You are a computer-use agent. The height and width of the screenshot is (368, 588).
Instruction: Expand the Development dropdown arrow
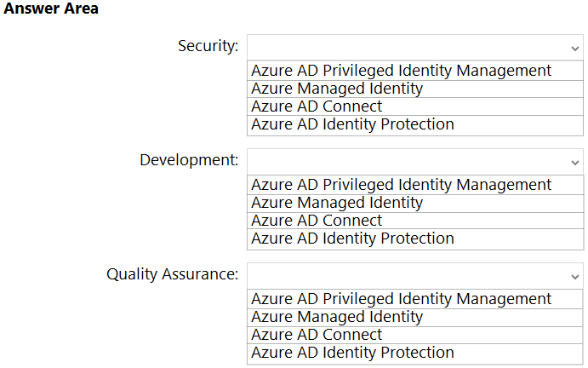[575, 161]
